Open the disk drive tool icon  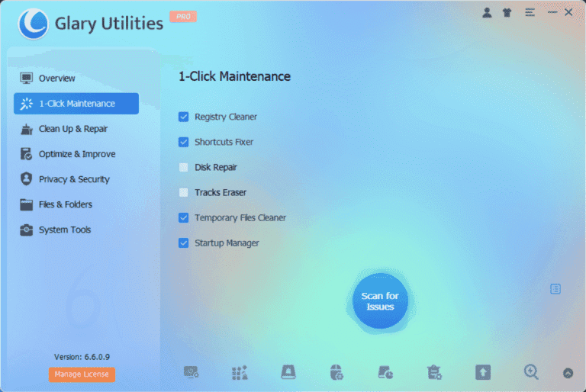click(x=288, y=373)
